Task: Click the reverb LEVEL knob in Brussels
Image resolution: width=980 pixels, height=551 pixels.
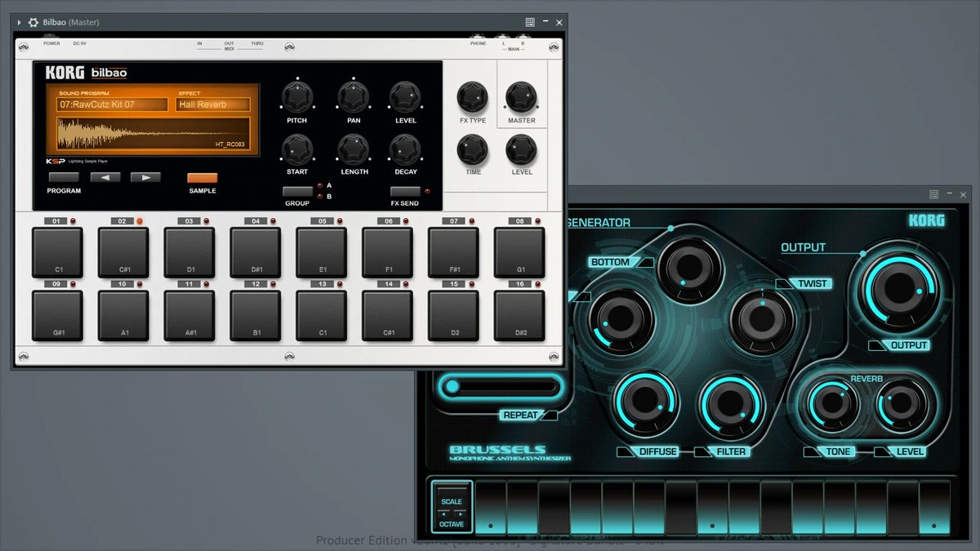Action: coord(901,403)
